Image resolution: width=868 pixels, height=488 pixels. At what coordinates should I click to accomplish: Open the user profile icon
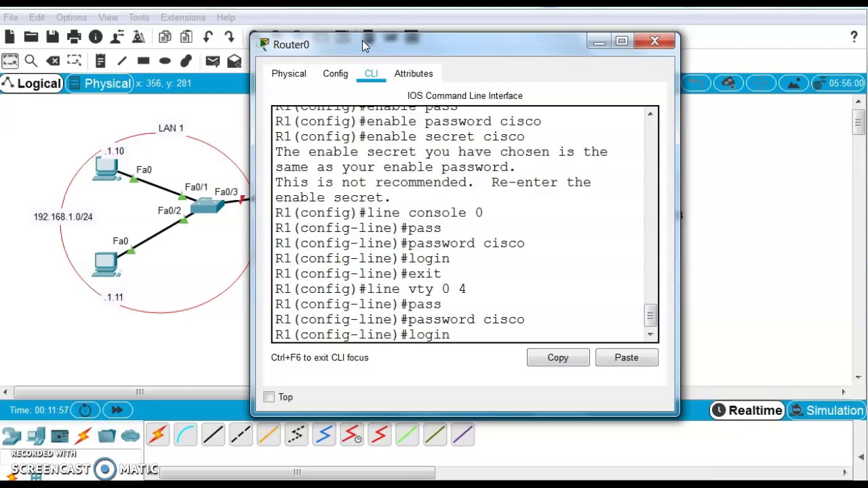(117, 37)
